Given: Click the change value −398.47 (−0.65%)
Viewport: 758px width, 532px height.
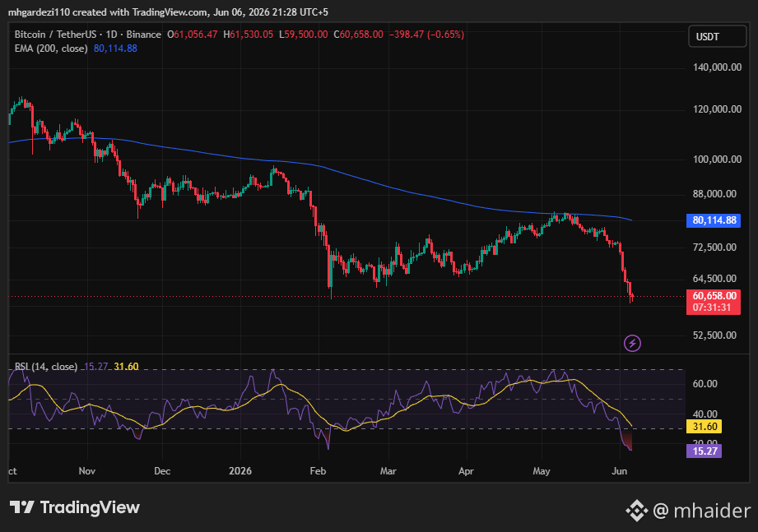Looking at the screenshot, I should 426,35.
